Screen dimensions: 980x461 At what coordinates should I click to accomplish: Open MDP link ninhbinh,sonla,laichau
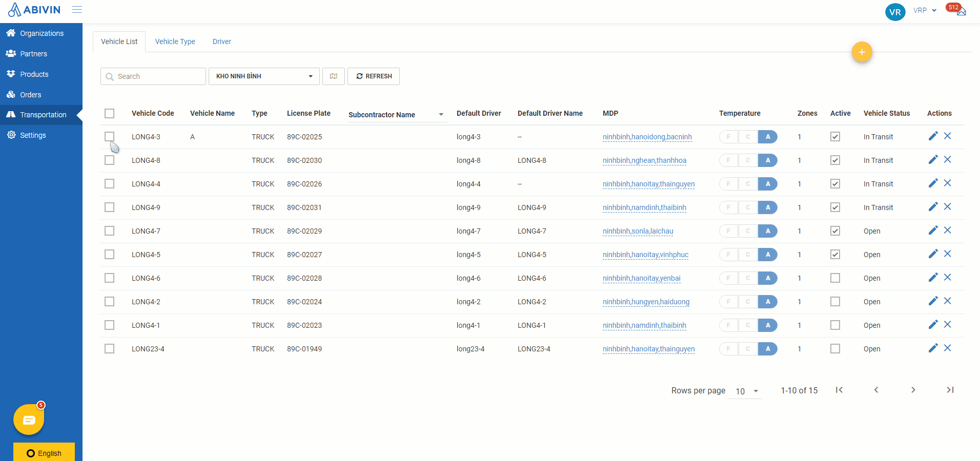tap(638, 231)
